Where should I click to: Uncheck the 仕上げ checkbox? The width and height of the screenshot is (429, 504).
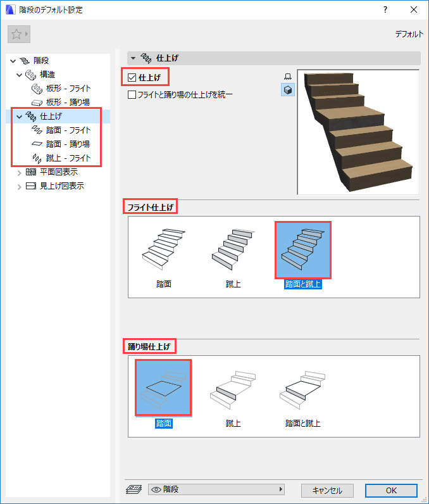[x=132, y=77]
